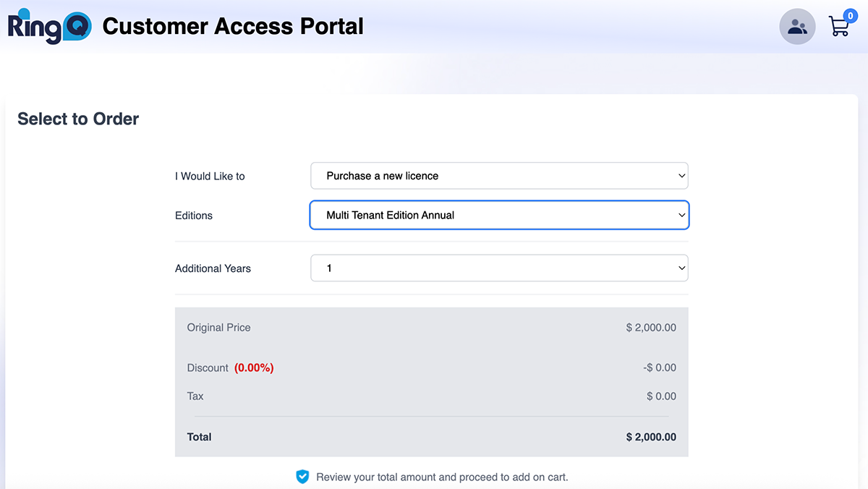
Task: Click the 'Original Price' label
Action: pyautogui.click(x=218, y=328)
